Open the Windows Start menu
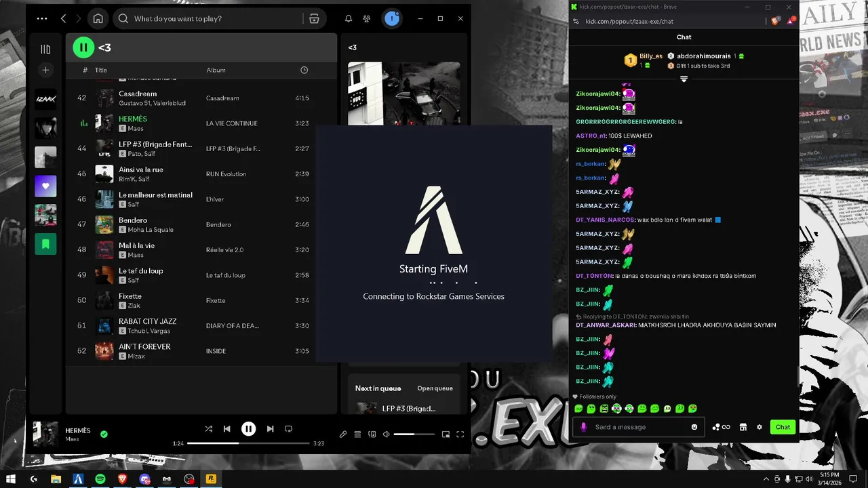The image size is (868, 488). point(12,479)
